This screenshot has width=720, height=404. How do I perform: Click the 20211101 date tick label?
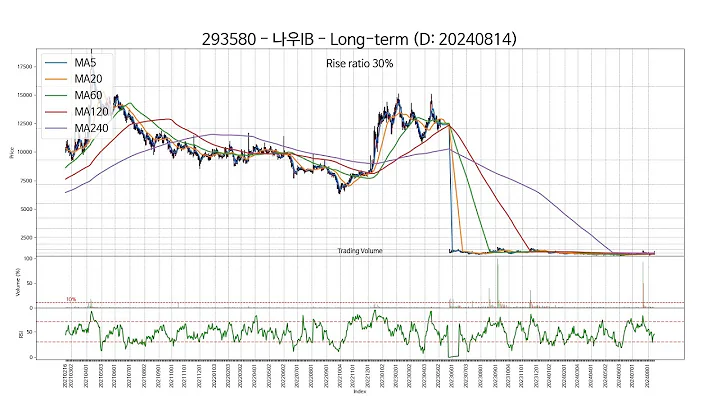coord(185,376)
